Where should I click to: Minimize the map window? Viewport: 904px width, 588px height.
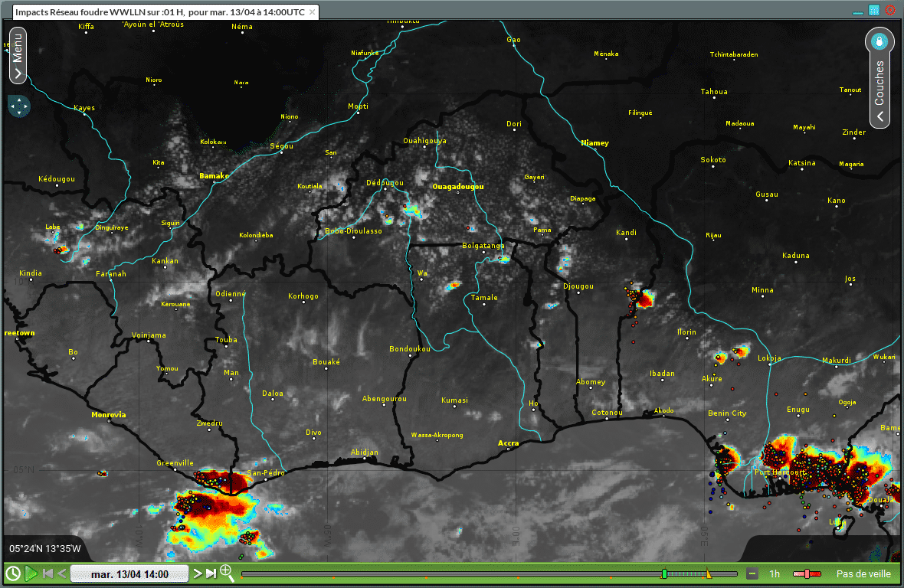[858, 11]
